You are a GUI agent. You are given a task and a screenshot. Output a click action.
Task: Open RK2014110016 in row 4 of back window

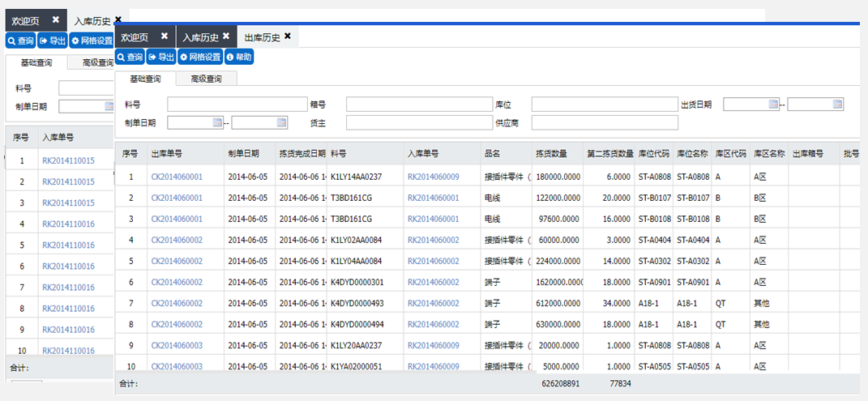(x=68, y=224)
